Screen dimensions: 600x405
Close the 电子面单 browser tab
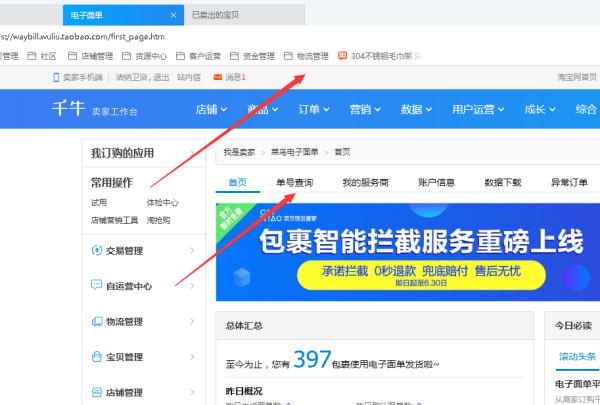point(174,16)
